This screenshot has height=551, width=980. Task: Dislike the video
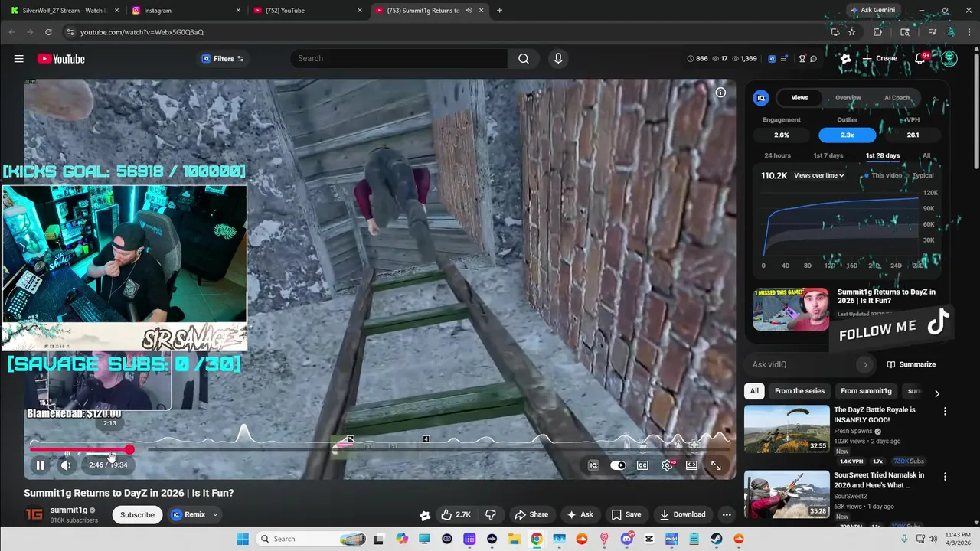pyautogui.click(x=491, y=514)
